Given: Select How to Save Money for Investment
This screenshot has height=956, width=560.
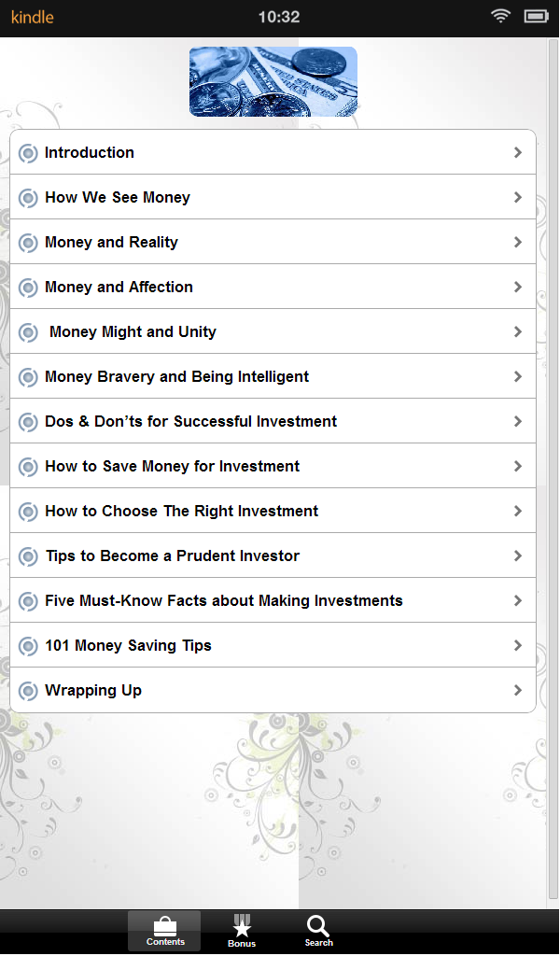Looking at the screenshot, I should [273, 466].
